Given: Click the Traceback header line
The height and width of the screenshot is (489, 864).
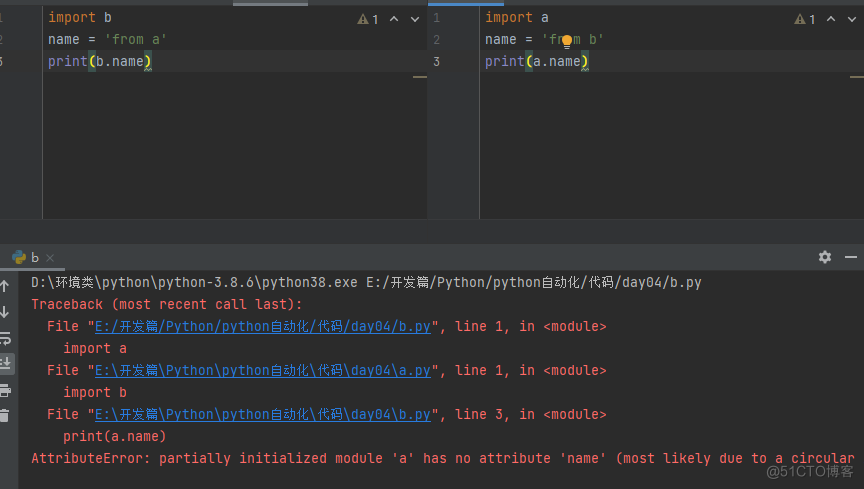Looking at the screenshot, I should pyautogui.click(x=166, y=304).
